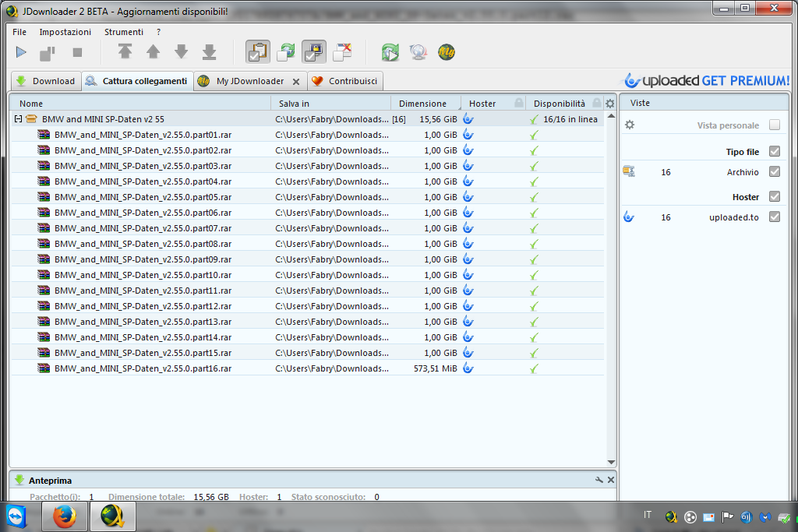
Task: Sort by the Salva in column header
Action: [x=330, y=104]
